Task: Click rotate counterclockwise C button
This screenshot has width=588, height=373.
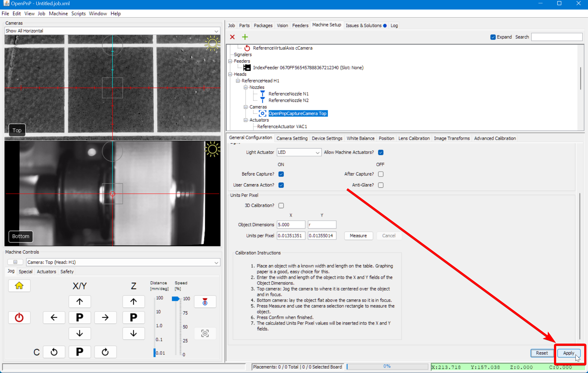Action: click(54, 352)
